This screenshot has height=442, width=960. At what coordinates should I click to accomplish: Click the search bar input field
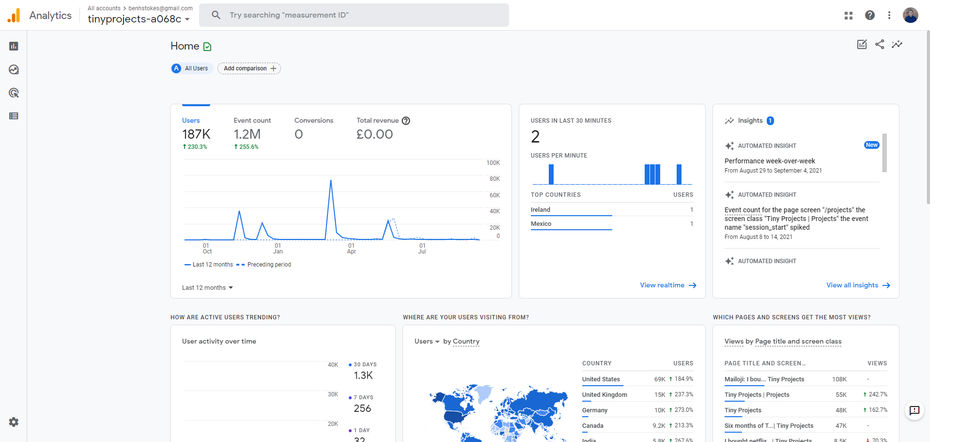360,15
